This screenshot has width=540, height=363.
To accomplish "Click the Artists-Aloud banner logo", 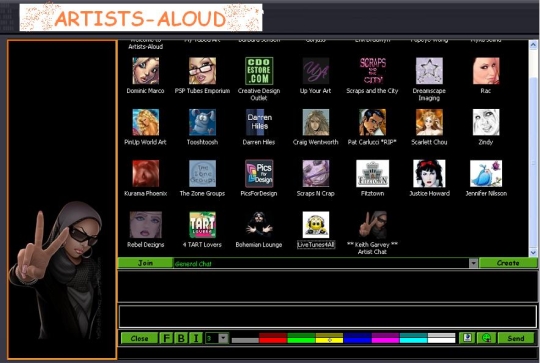I will click(141, 18).
